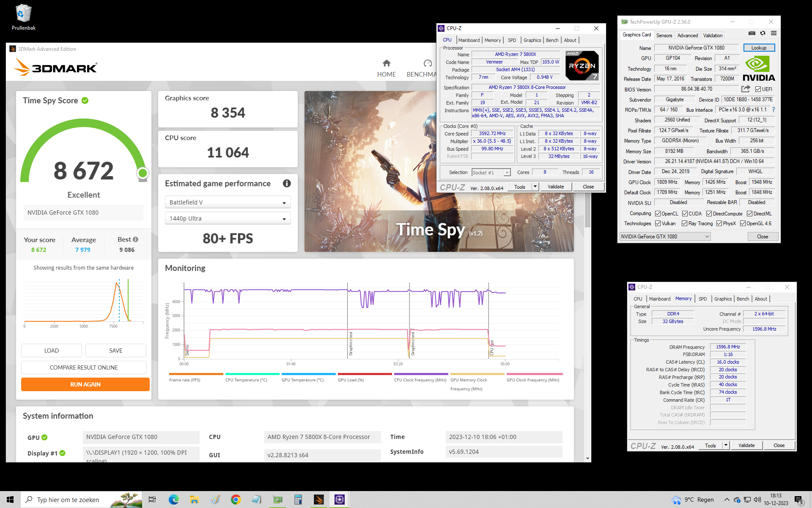Toggle the CUDA checkbox

(685, 214)
